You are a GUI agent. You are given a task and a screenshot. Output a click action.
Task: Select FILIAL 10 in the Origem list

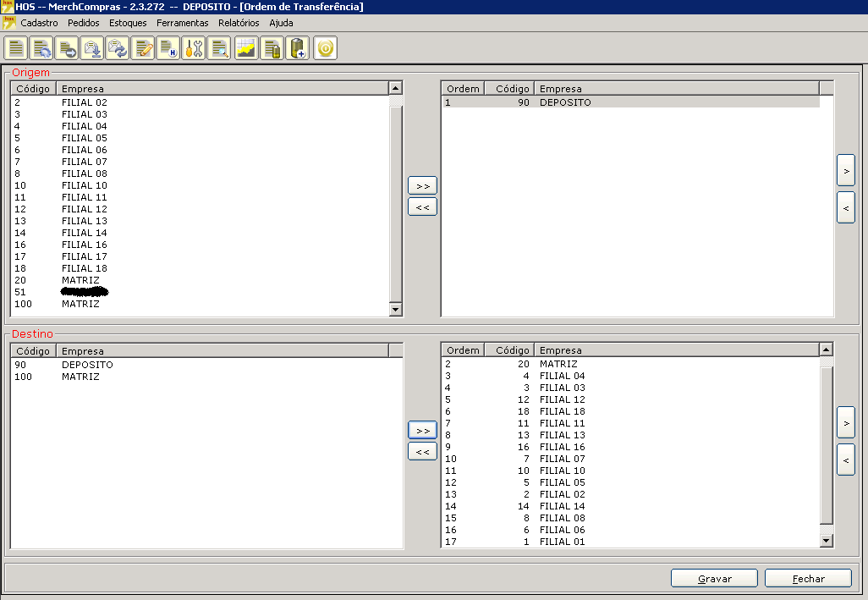click(x=84, y=185)
